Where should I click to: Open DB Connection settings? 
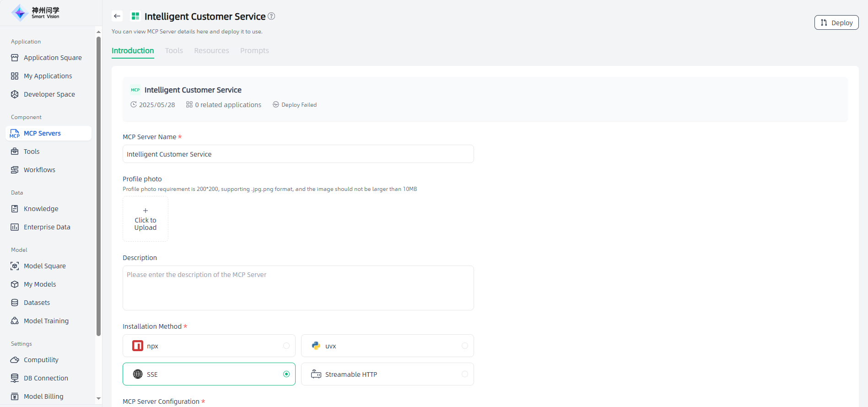pos(46,378)
